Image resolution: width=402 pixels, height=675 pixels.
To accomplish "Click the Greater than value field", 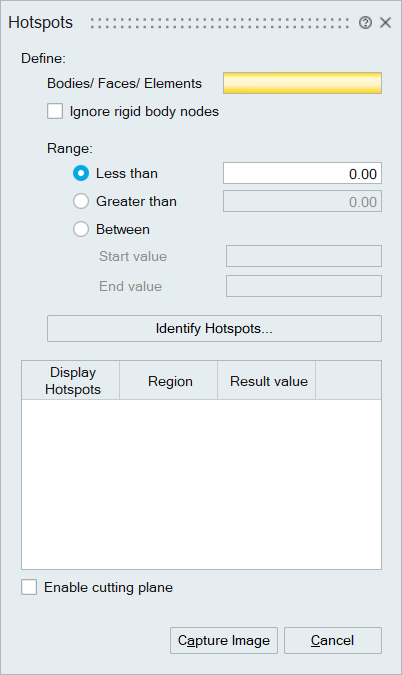I will point(302,201).
